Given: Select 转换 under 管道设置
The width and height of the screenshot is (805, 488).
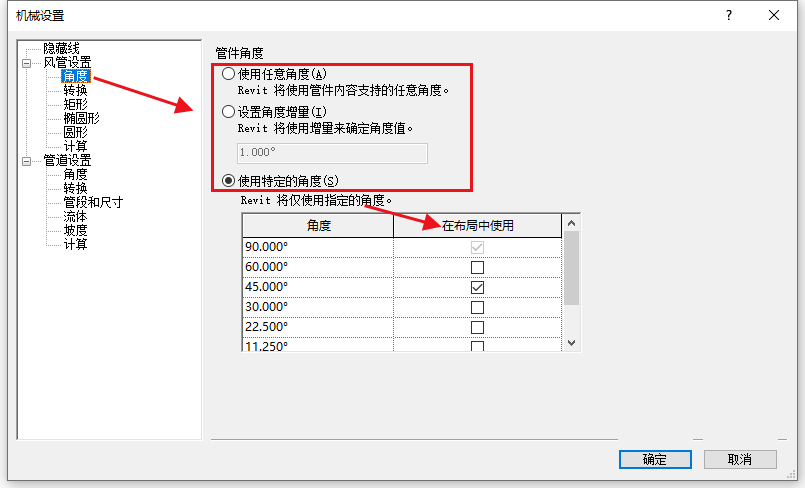Looking at the screenshot, I should coord(75,188).
